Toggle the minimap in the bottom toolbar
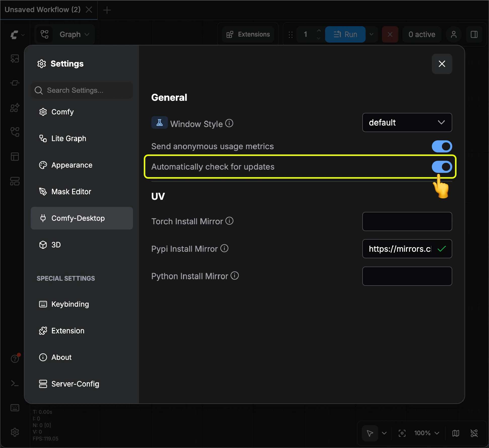Screen dimensions: 489x448 click(456, 433)
